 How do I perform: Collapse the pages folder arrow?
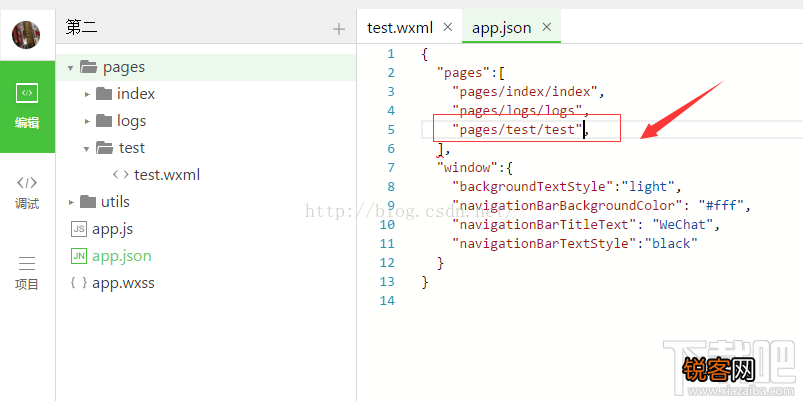point(71,68)
